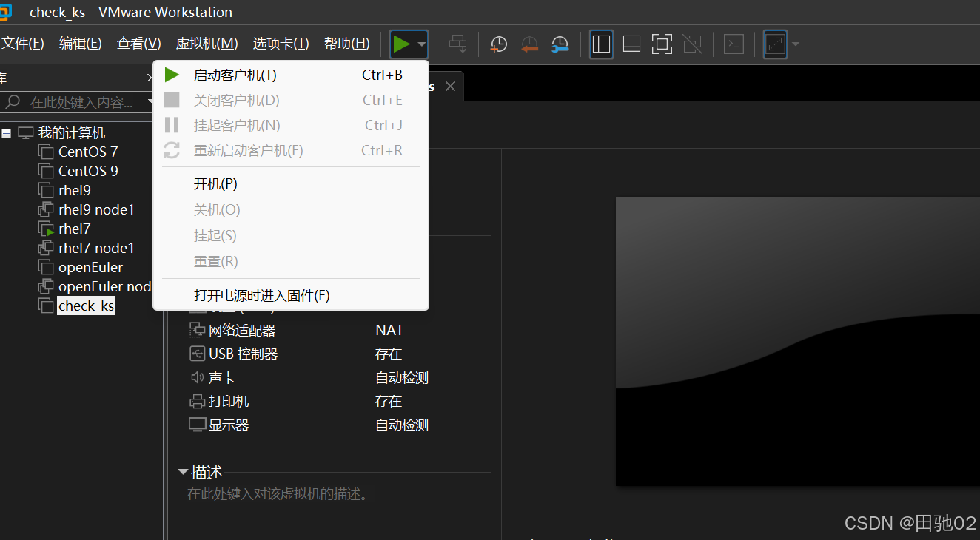Click the unity mode toolbar icon
Screen dimensions: 980x540
692,44
